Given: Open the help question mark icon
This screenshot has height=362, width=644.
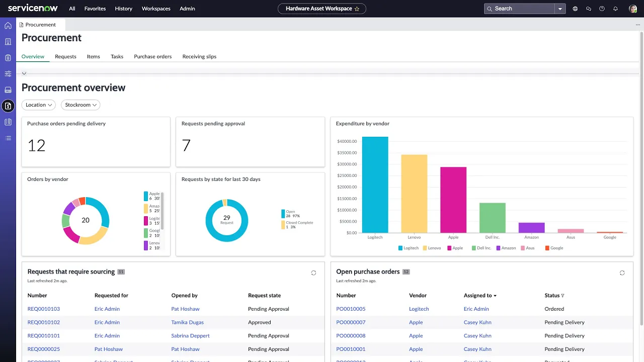Looking at the screenshot, I should pyautogui.click(x=602, y=9).
